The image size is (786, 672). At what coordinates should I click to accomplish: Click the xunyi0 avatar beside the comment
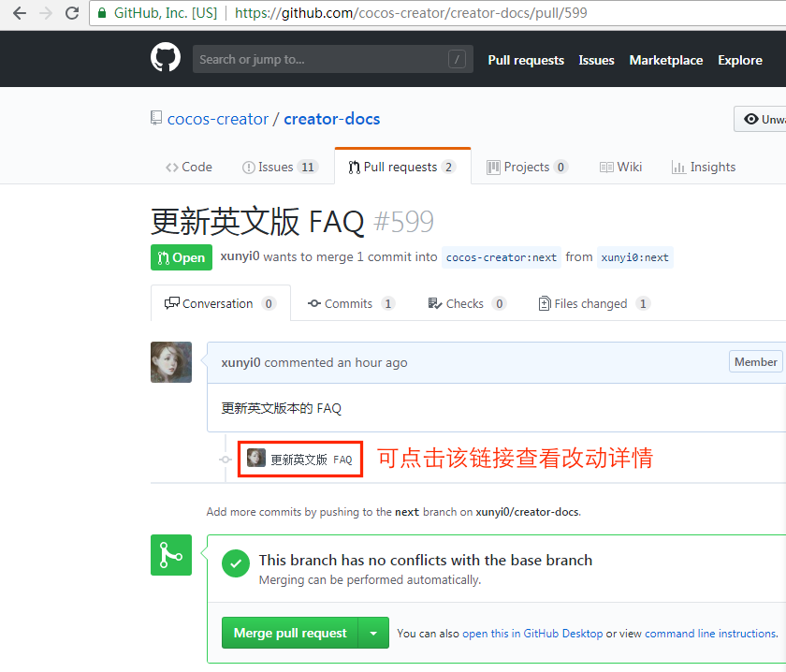click(x=171, y=362)
